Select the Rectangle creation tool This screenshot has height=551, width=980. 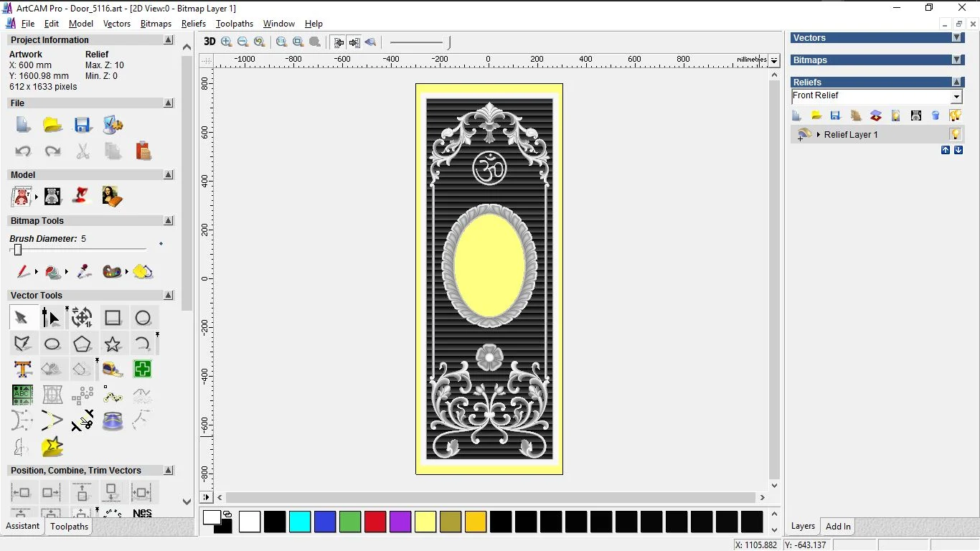(113, 318)
